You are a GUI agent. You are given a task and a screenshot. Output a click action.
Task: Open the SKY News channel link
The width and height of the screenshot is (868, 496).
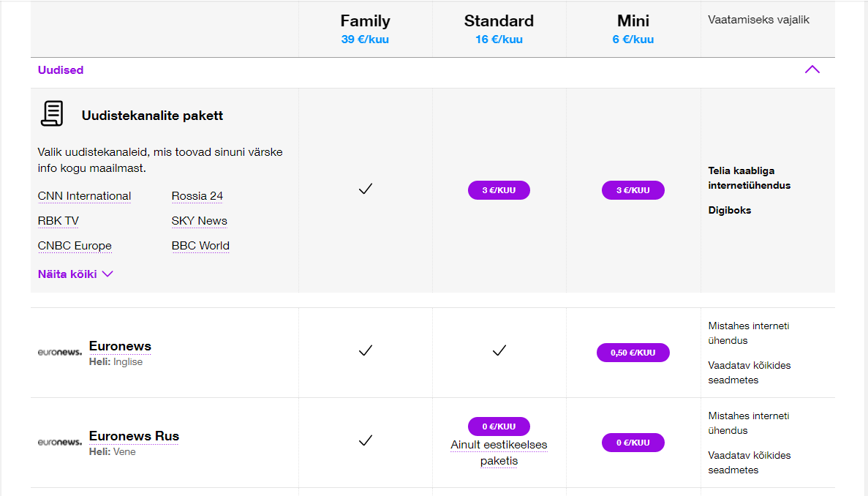[200, 221]
